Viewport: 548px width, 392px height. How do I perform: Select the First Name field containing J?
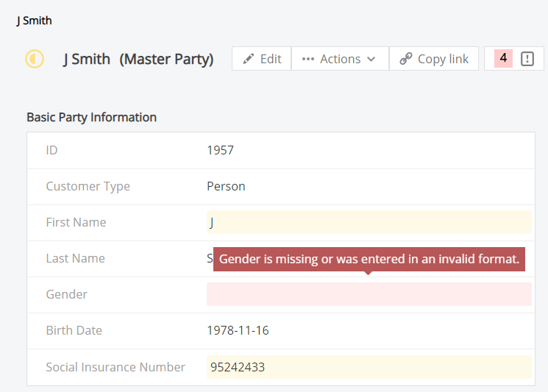[369, 222]
